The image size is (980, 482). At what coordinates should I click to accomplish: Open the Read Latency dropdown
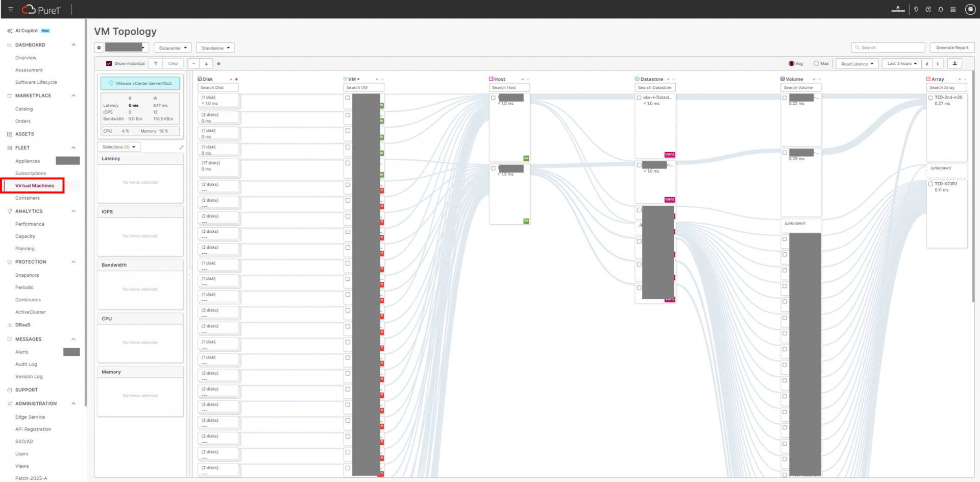coord(857,64)
